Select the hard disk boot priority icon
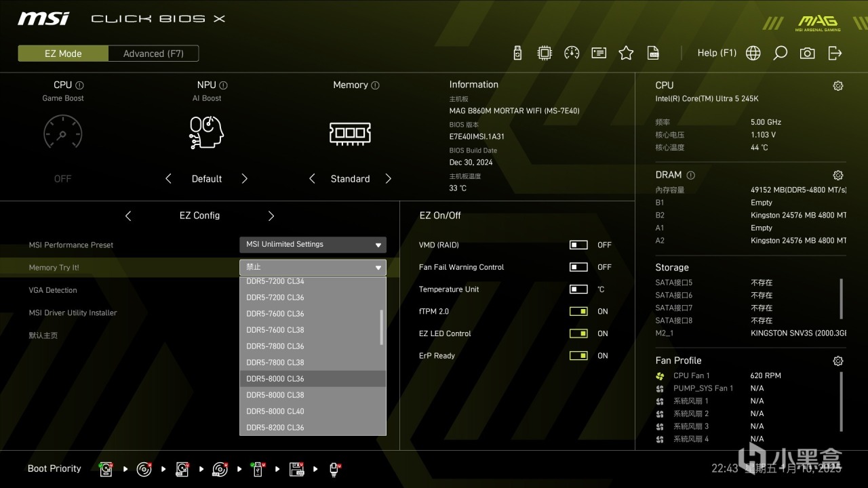The height and width of the screenshot is (488, 868). (x=106, y=469)
